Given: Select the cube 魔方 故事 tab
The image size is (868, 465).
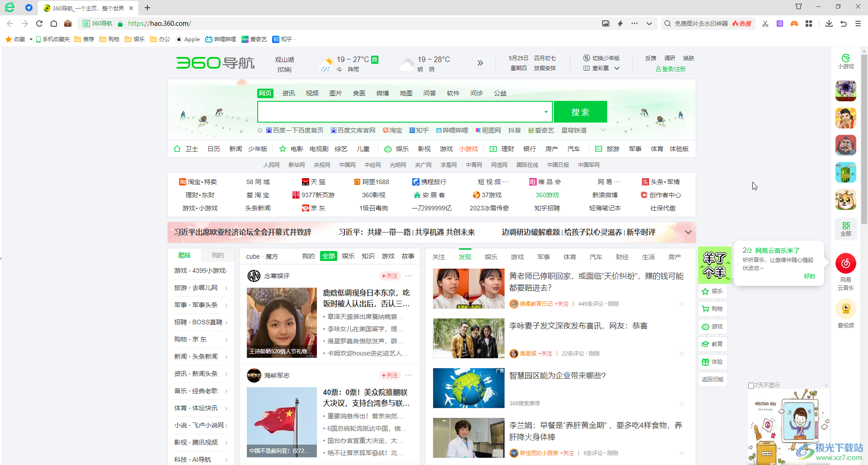Looking at the screenshot, I should tap(408, 256).
